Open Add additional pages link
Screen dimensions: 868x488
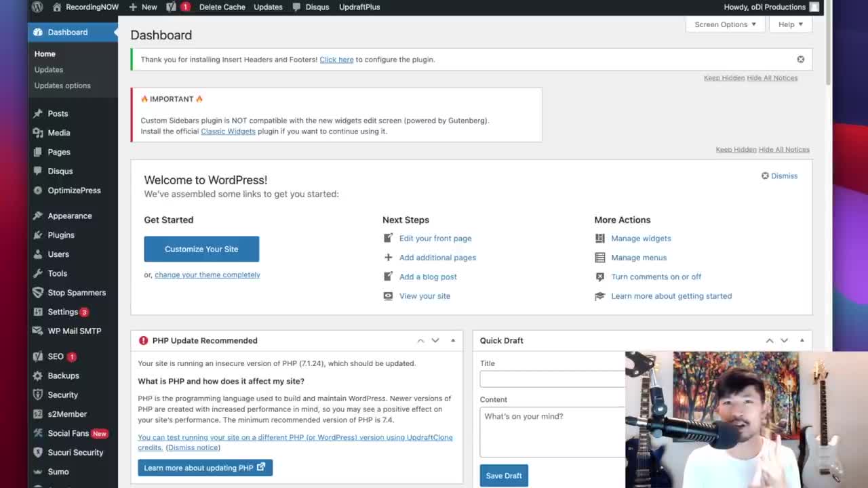[437, 258]
